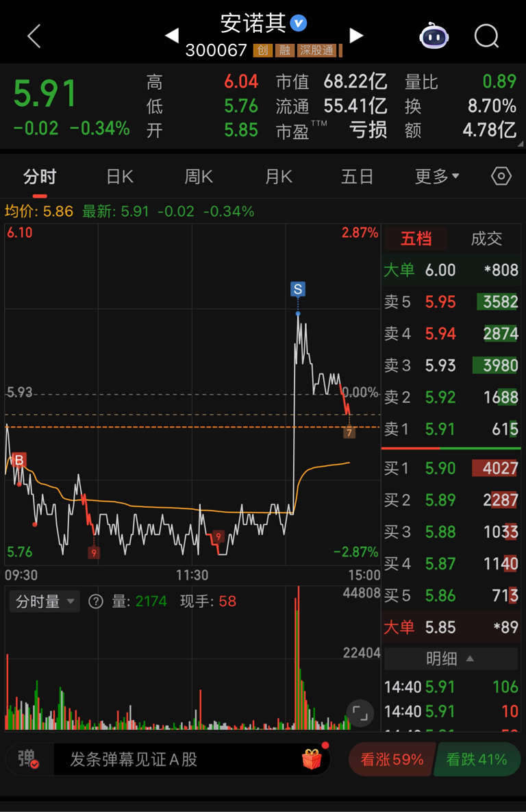Switch to the 成交 tab

486,238
